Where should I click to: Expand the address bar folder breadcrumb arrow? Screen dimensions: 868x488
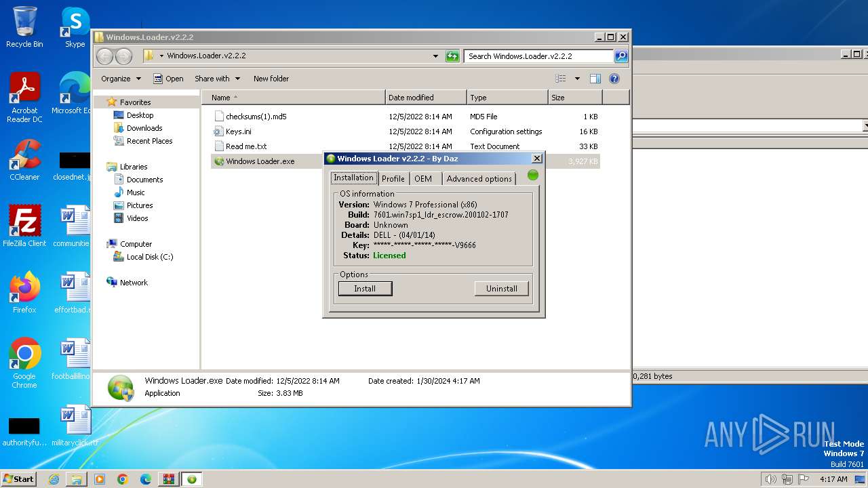pyautogui.click(x=161, y=56)
